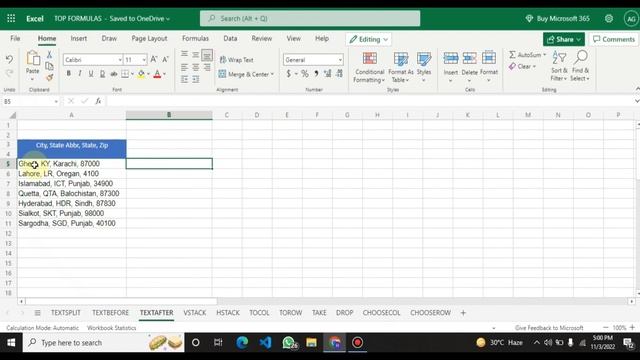Click the Cut scissors icon
Screen dimensions: 640x360
click(49, 54)
